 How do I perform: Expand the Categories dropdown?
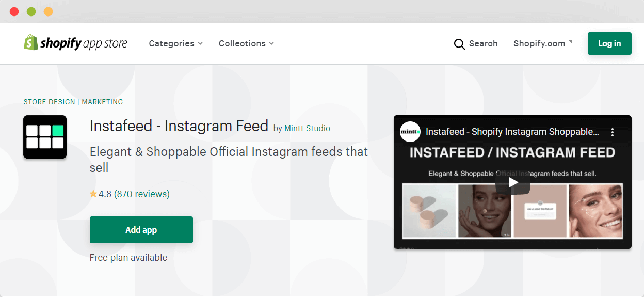[x=175, y=43]
